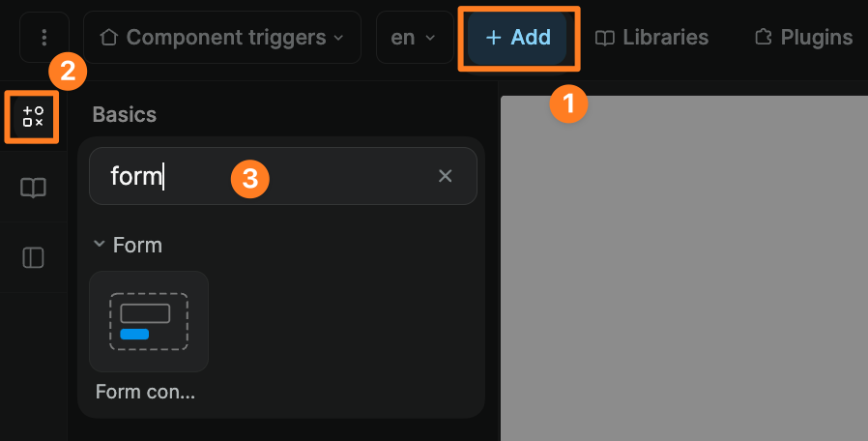Click the Basics panel heading
This screenshot has width=868, height=441.
[x=124, y=114]
